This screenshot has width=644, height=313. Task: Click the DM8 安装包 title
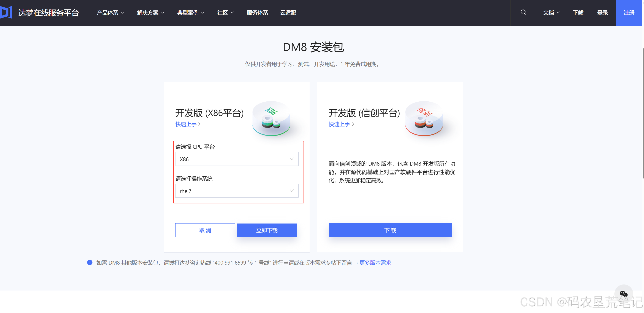(313, 47)
